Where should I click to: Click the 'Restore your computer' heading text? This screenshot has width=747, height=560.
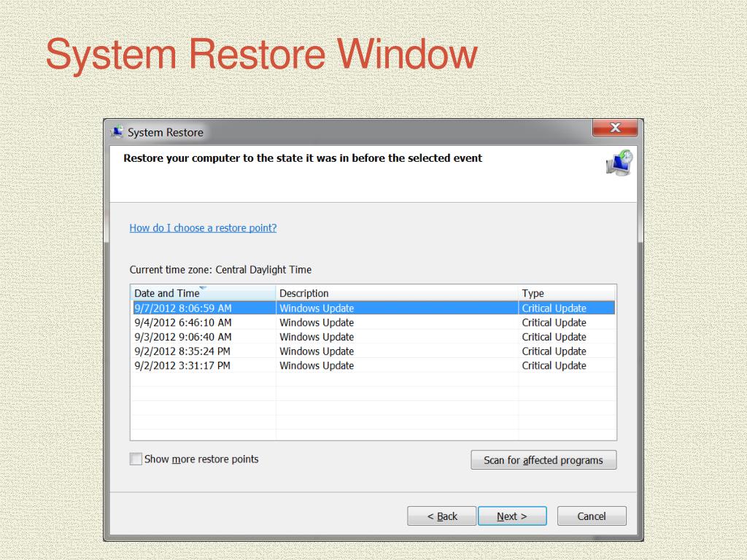pos(303,158)
